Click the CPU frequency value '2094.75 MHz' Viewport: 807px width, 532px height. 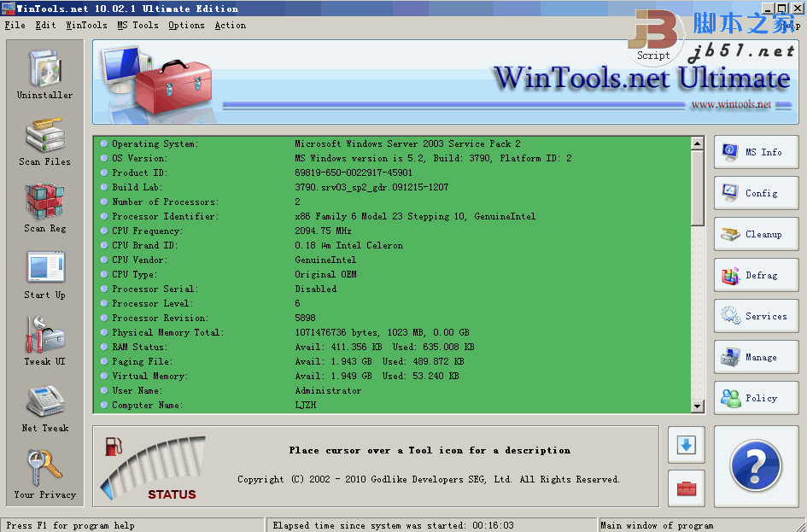tap(323, 231)
